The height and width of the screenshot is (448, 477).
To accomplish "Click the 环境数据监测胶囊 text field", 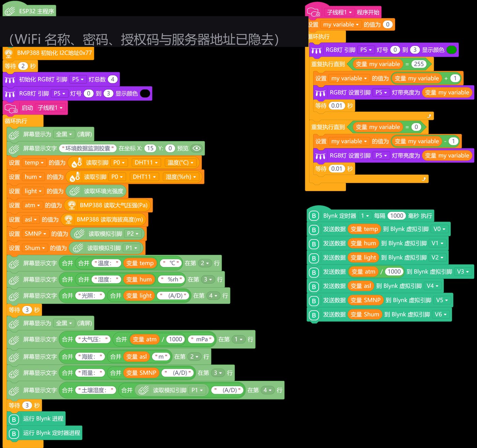I will (x=88, y=149).
